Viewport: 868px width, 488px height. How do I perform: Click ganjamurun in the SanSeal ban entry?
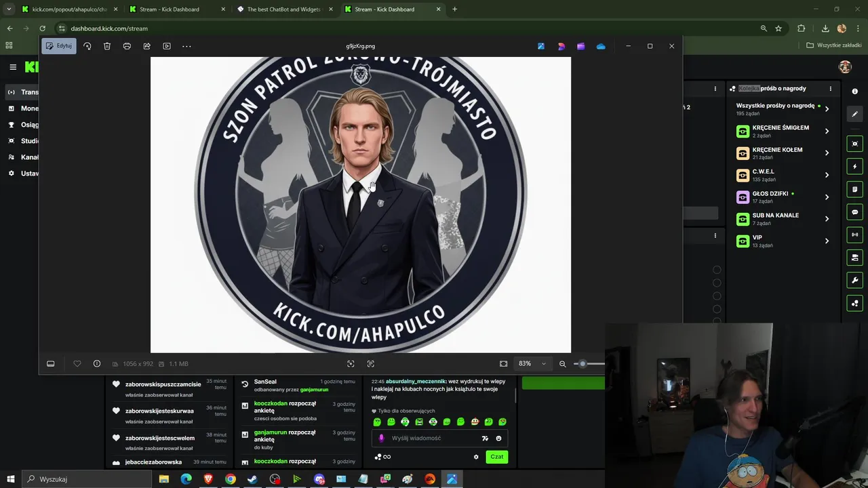pyautogui.click(x=314, y=390)
